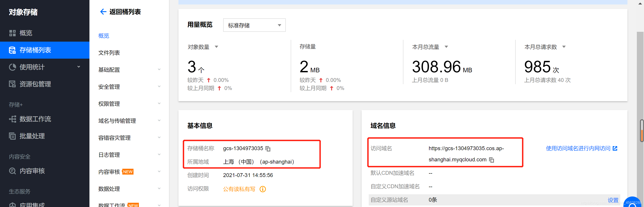Select the 存储桶列表 bucket list icon
Screen dimensions: 644x207
[x=12, y=50]
